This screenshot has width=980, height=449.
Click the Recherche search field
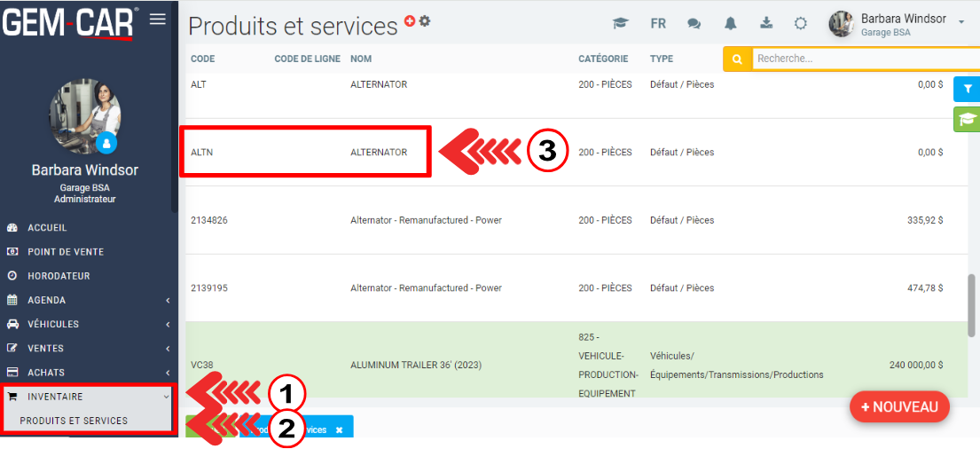coord(865,59)
